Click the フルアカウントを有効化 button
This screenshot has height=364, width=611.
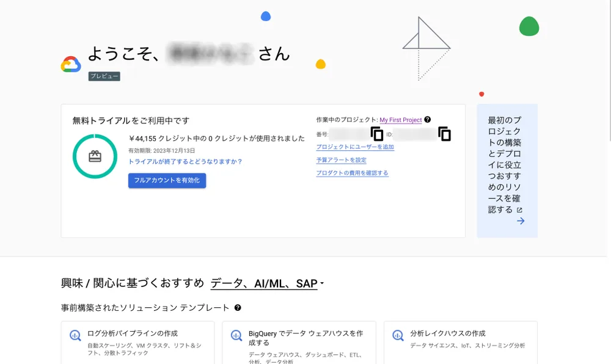[167, 180]
